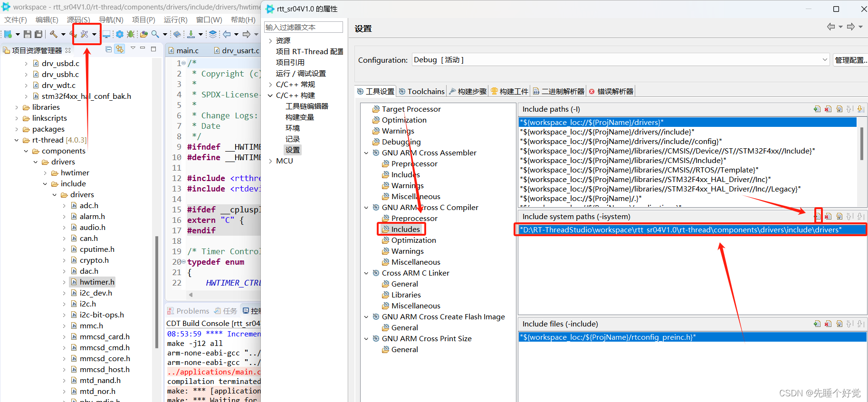Click the back navigation arrow in main toolbar
The width and height of the screenshot is (868, 402).
[x=227, y=34]
